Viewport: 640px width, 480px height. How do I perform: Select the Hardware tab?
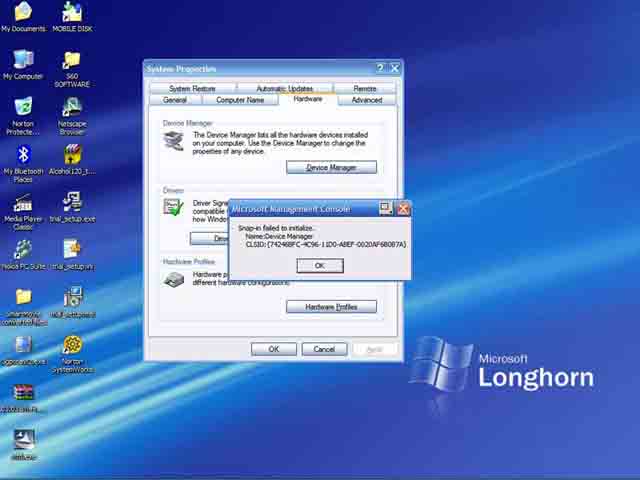[308, 99]
